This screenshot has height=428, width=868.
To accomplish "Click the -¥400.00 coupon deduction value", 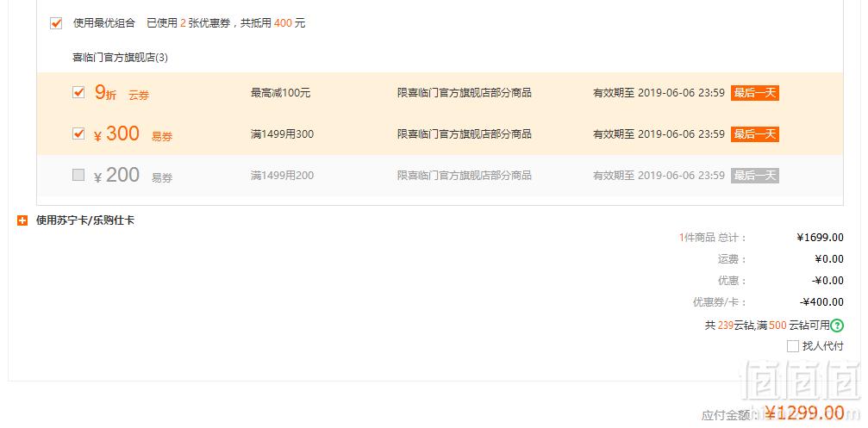I will 821,302.
